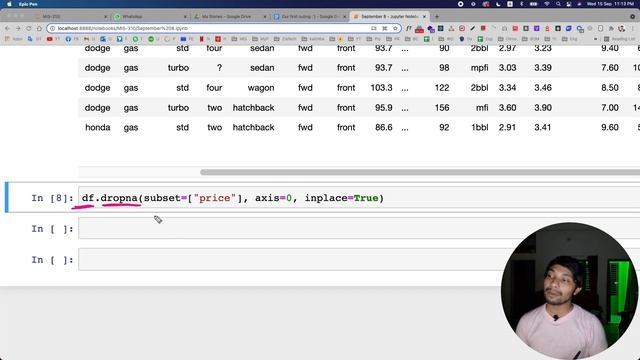Screen dimensions: 640x360
Task: Open the Reading List
Action: (x=620, y=39)
